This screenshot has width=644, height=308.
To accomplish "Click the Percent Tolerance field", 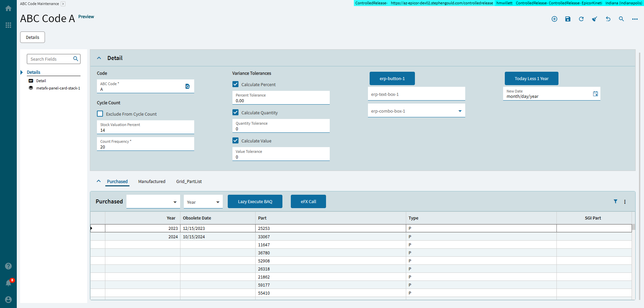I will [281, 98].
